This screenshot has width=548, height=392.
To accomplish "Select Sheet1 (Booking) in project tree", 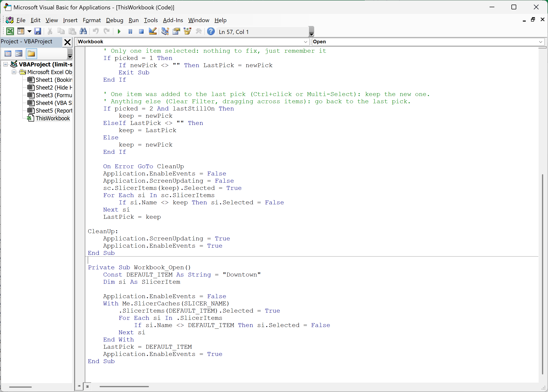I will [x=50, y=80].
